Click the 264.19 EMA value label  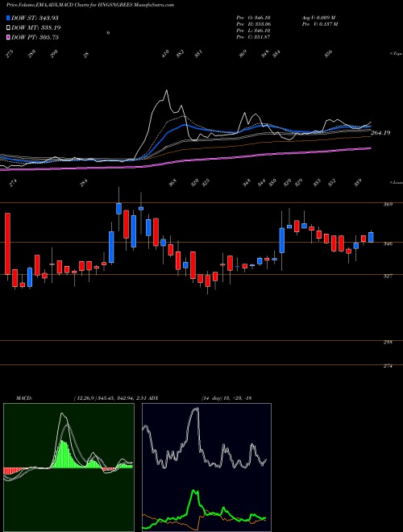(x=380, y=133)
